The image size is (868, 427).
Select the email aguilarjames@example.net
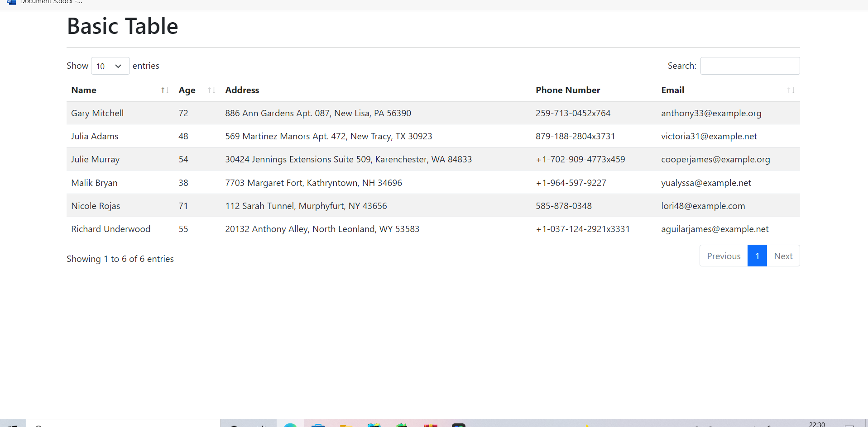click(715, 229)
